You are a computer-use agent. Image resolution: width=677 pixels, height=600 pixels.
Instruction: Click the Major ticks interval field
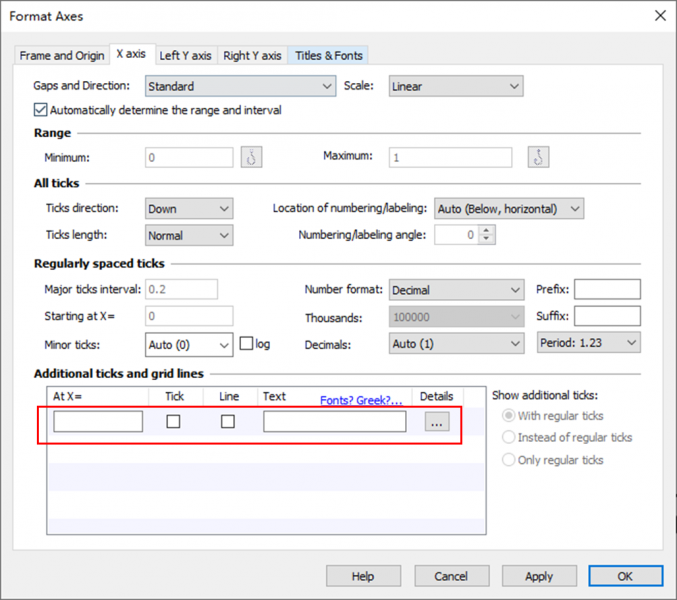click(181, 289)
